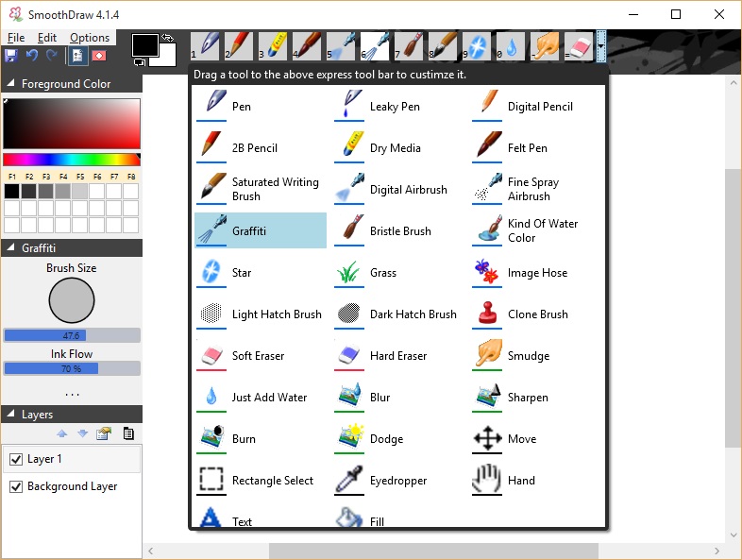742x560 pixels.
Task: Collapse the Foreground Color panel
Action: click(x=10, y=83)
